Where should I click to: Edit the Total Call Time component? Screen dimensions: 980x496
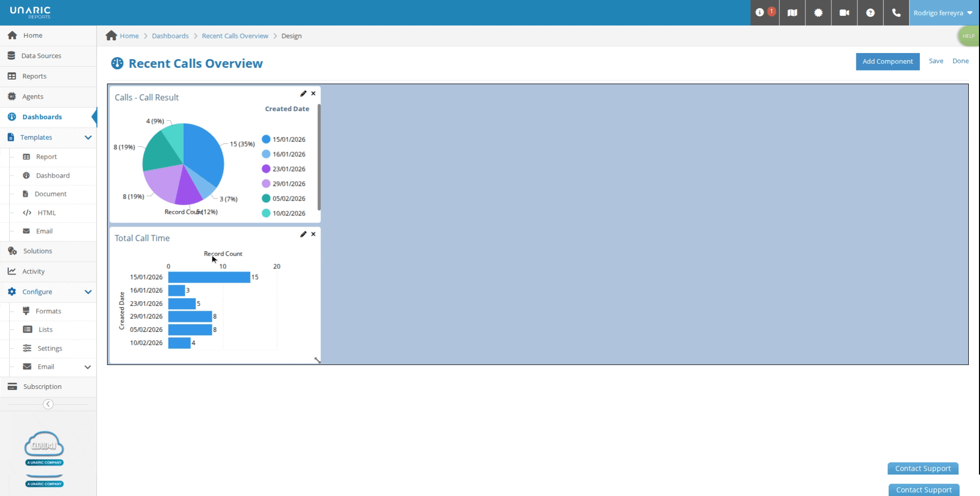tap(303, 234)
